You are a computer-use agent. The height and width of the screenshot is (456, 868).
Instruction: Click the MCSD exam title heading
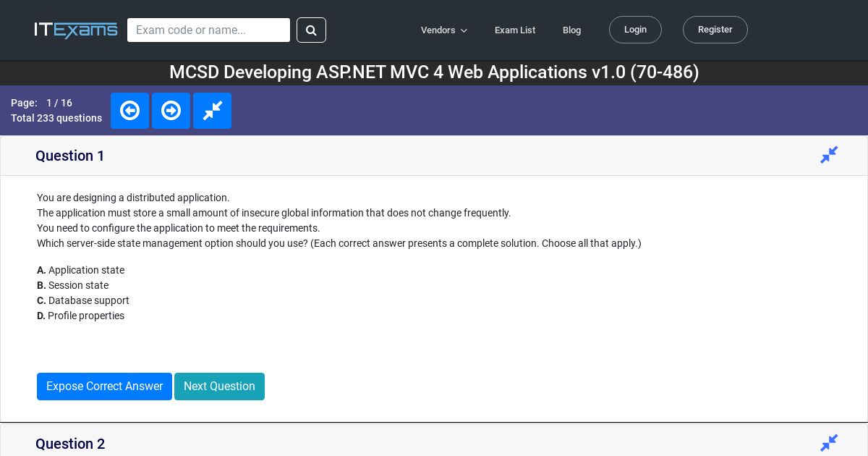(434, 72)
